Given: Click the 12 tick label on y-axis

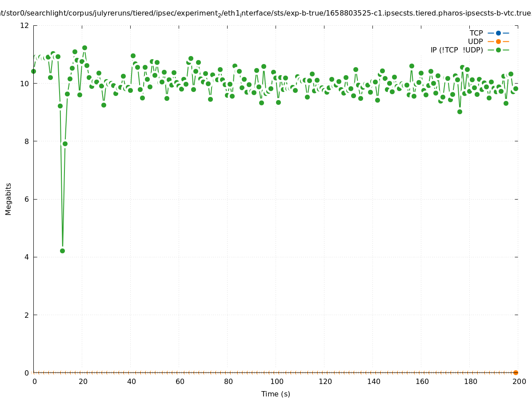Looking at the screenshot, I should point(24,25).
